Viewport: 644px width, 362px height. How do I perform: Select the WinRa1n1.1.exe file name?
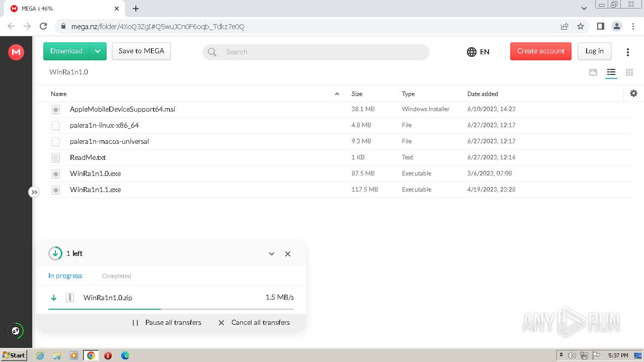[x=96, y=190]
